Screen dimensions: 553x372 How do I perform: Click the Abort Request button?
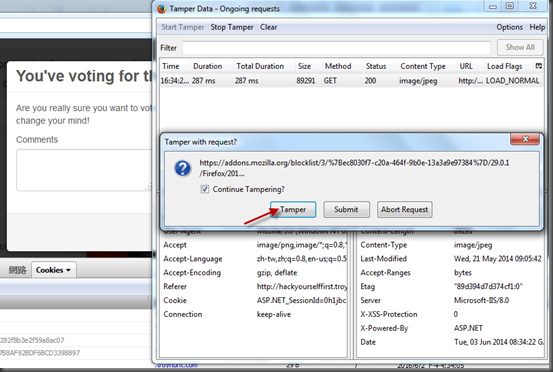coord(405,209)
